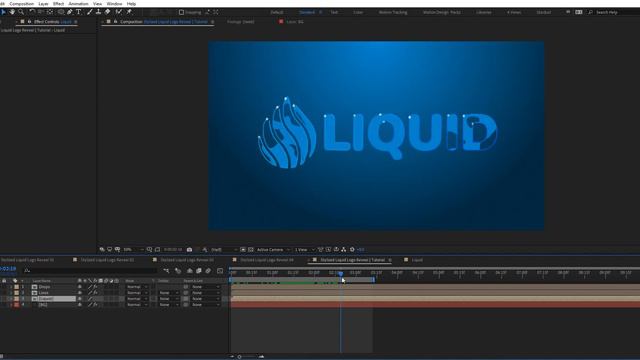Open the blending mode dropdown for Drops layer
The image size is (640, 360).
click(137, 287)
